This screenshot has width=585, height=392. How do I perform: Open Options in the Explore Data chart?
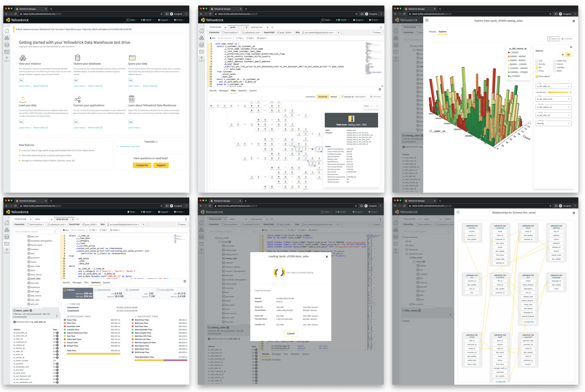[553, 39]
